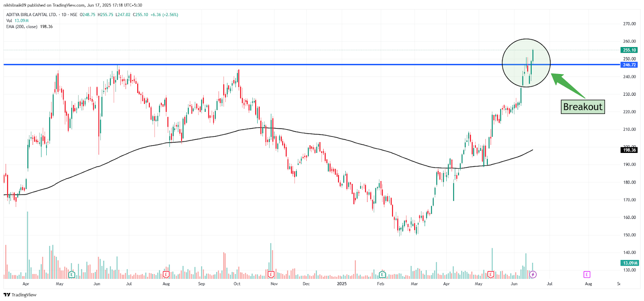Image resolution: width=644 pixels, height=301 pixels.
Task: Click the ADITYA BIRLA CAPITAL LTD. symbol title
Action: coord(32,14)
